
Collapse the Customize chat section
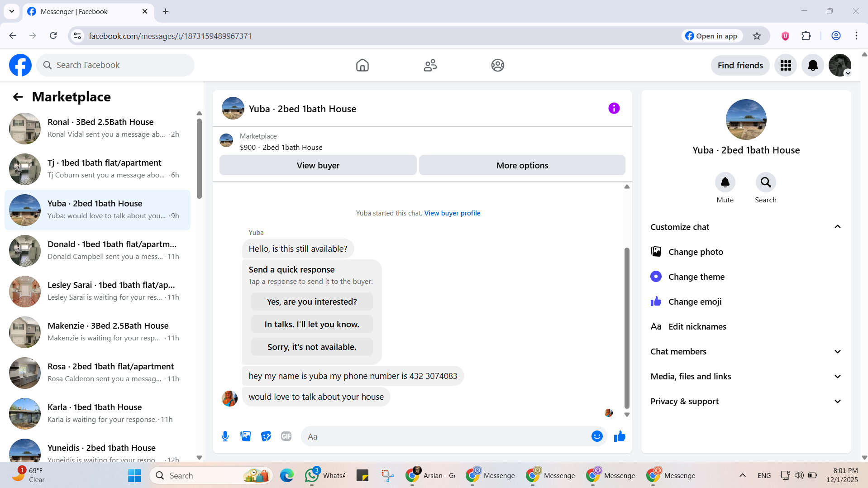point(746,227)
